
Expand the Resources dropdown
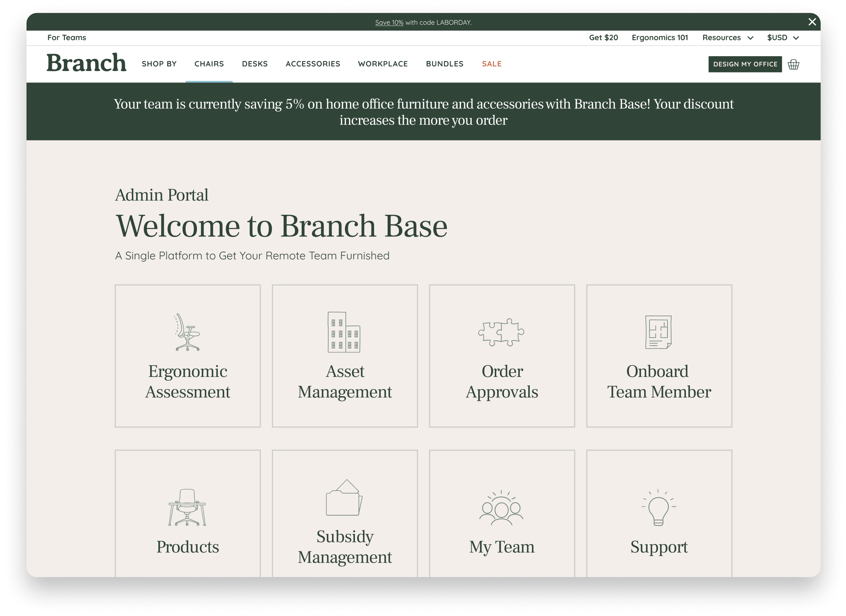727,38
